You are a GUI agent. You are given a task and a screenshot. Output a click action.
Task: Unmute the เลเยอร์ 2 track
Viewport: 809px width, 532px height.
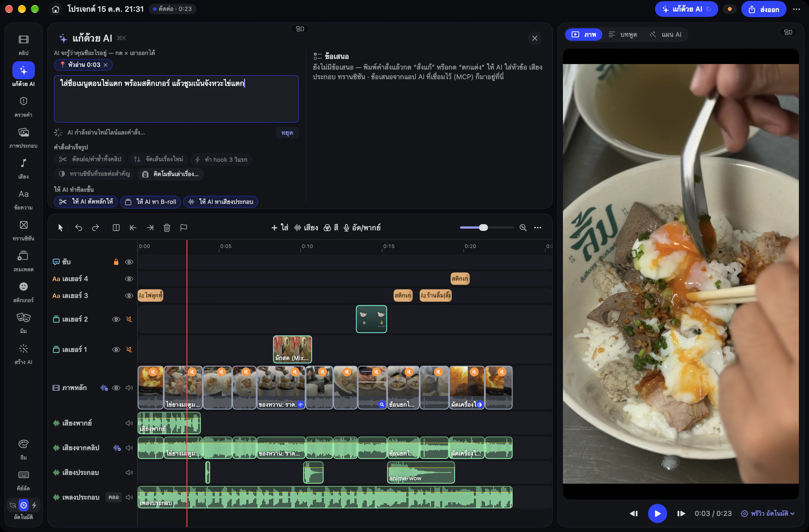[x=129, y=319]
